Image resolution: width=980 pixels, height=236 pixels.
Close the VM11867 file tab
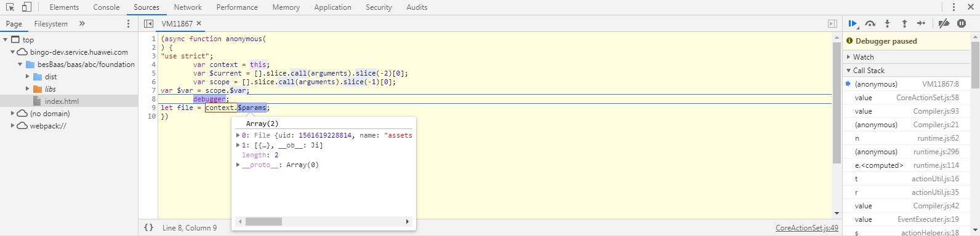click(199, 23)
